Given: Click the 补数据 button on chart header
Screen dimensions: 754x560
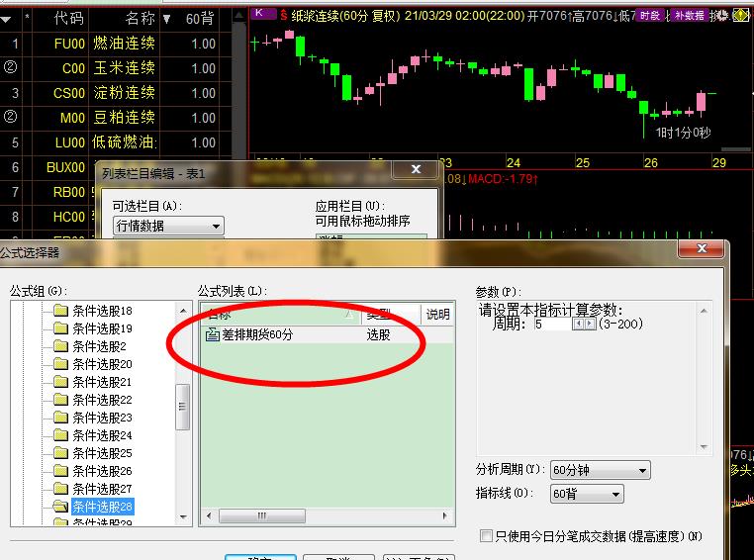Looking at the screenshot, I should (689, 16).
